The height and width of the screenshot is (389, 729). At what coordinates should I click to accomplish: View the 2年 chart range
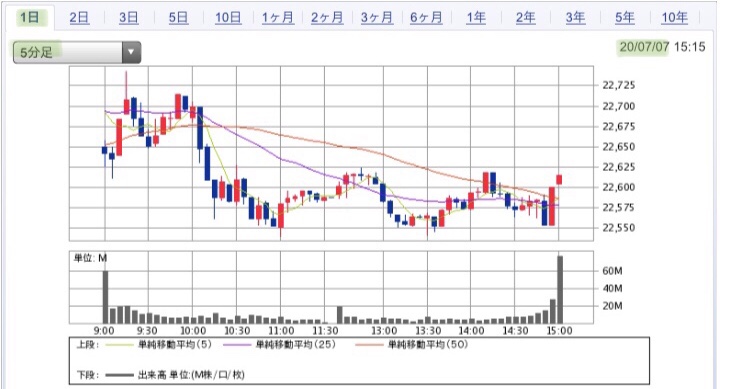click(525, 18)
